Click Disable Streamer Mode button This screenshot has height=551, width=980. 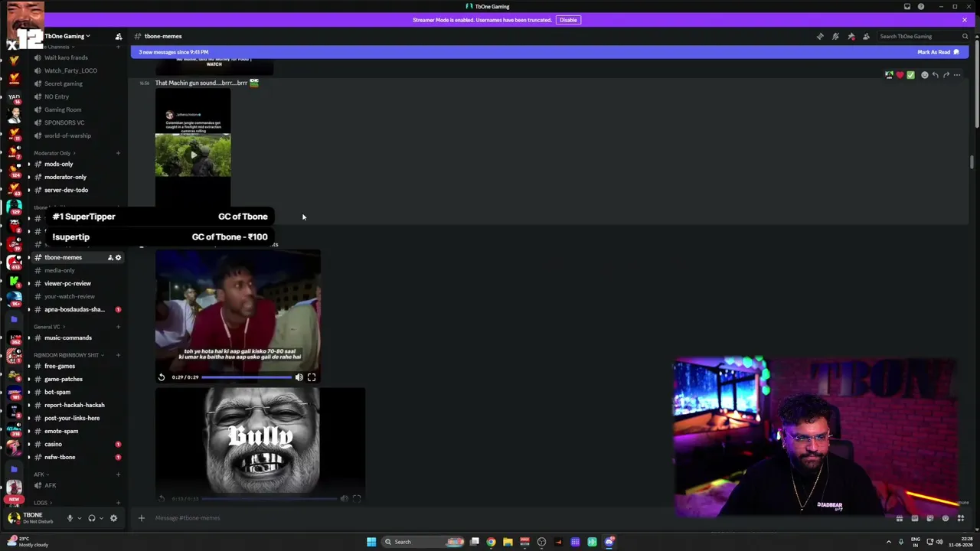[568, 20]
